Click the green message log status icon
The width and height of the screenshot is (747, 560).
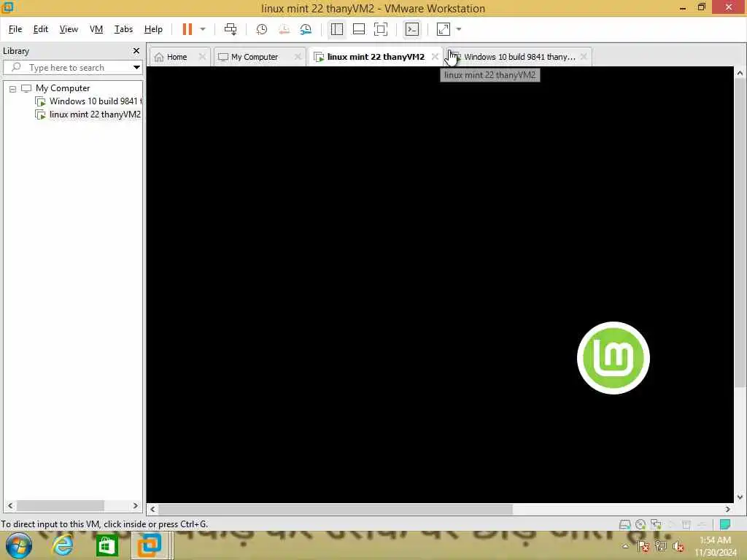725,525
